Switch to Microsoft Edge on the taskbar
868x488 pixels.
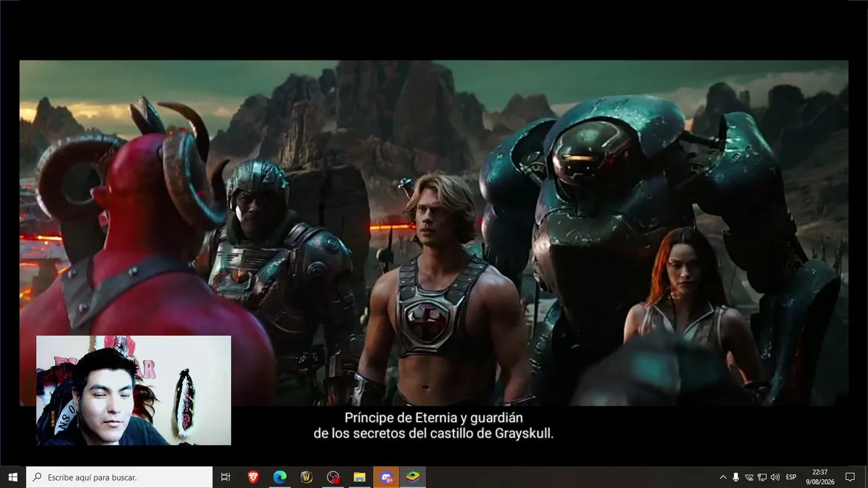coord(279,477)
